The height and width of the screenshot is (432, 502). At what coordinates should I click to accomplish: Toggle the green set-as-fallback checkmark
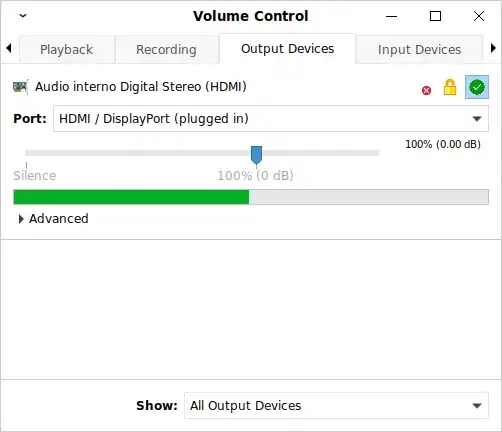click(x=477, y=87)
